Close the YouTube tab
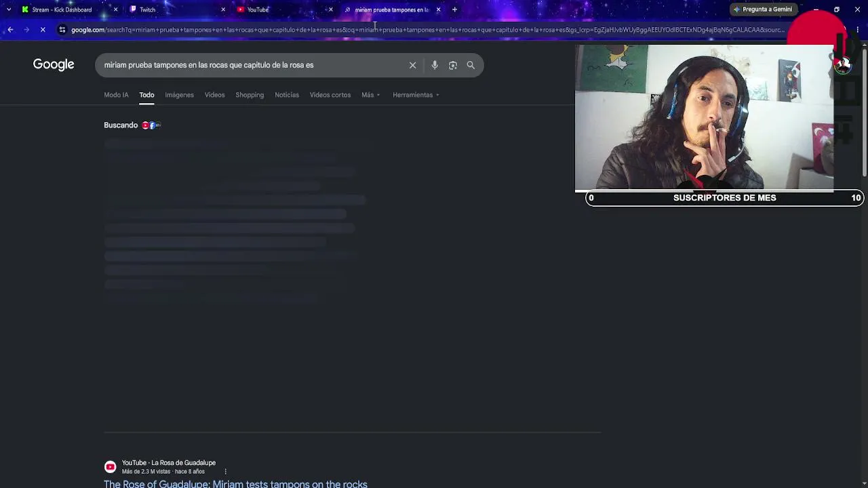Screen dimensions: 868x488 point(331,9)
